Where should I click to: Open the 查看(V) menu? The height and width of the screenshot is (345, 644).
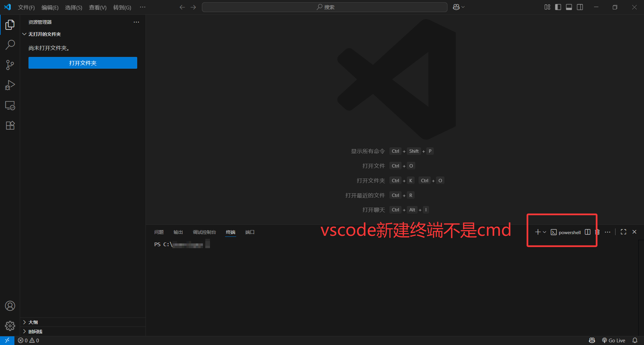coord(98,7)
